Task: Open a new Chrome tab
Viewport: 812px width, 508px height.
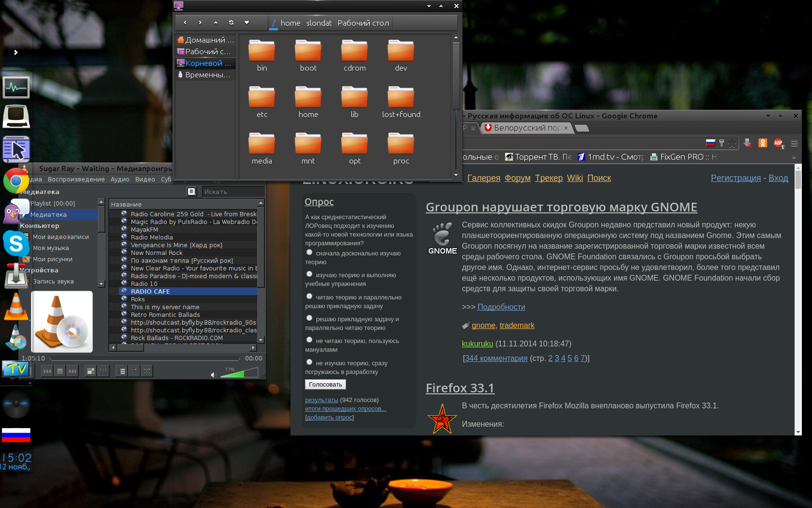Action: pyautogui.click(x=582, y=128)
